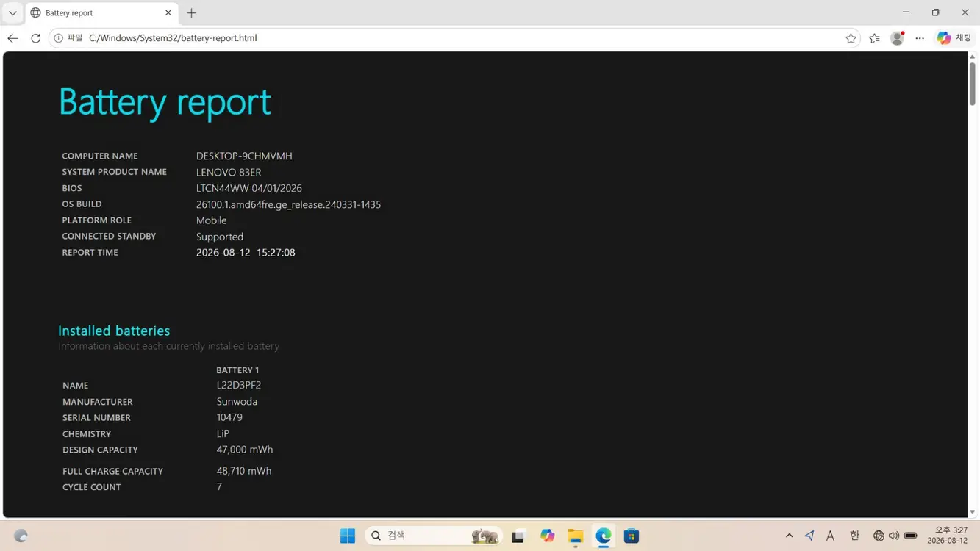View site information icon beside 파일
The height and width of the screenshot is (551, 980).
point(59,38)
